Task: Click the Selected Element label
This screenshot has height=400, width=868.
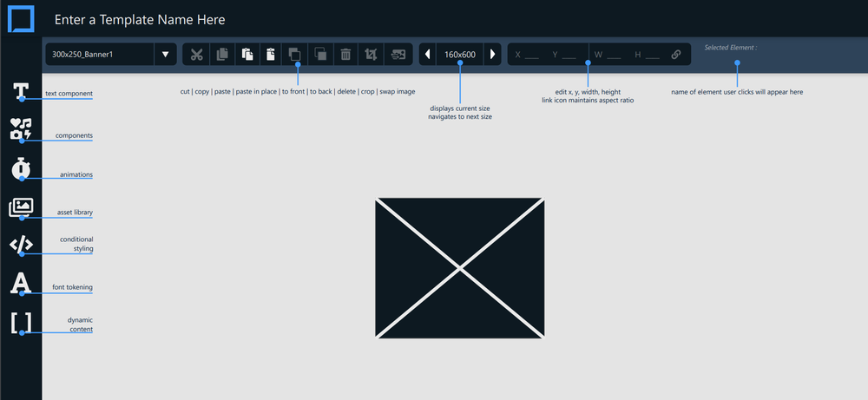Action: tap(731, 48)
